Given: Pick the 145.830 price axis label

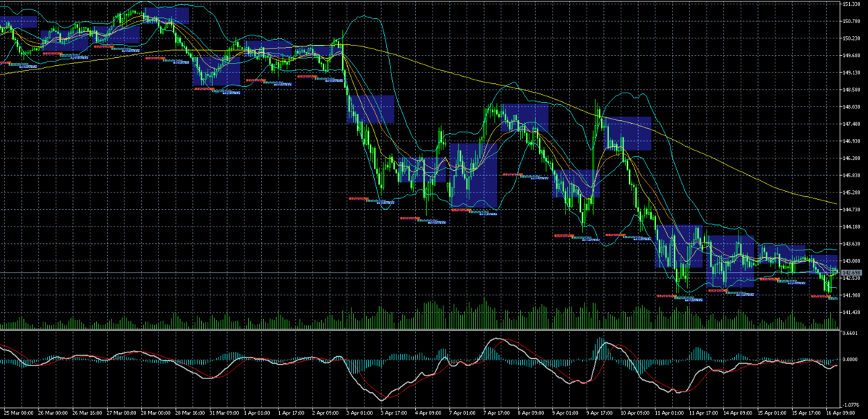Looking at the screenshot, I should pos(852,175).
